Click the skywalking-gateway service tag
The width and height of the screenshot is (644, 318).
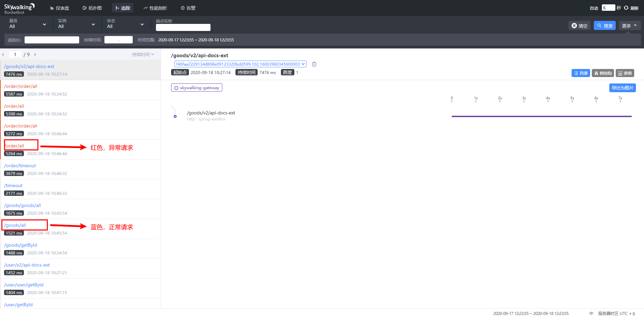(197, 88)
